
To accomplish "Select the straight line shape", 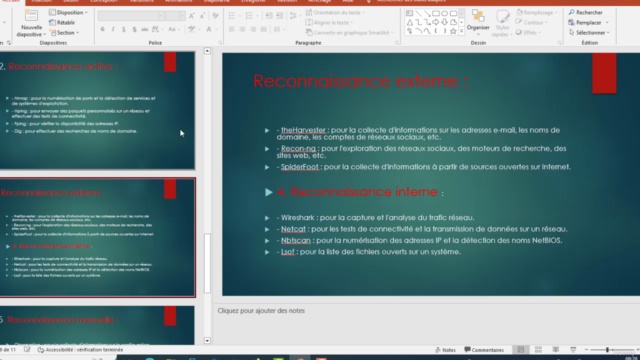I will (418, 13).
